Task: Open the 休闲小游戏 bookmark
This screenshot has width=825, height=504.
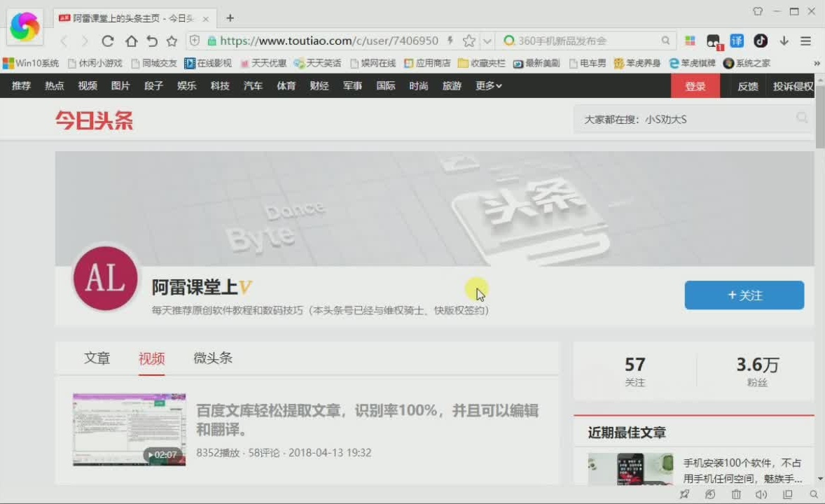Action: point(95,63)
